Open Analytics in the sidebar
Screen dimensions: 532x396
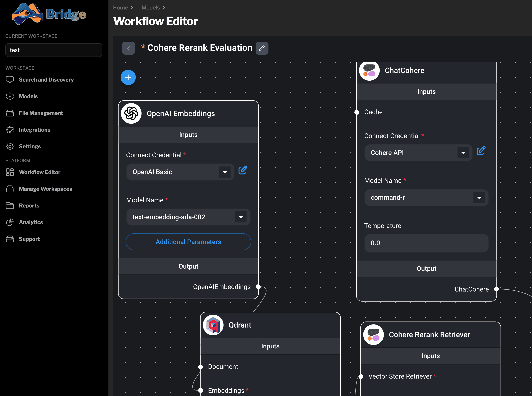pos(31,222)
